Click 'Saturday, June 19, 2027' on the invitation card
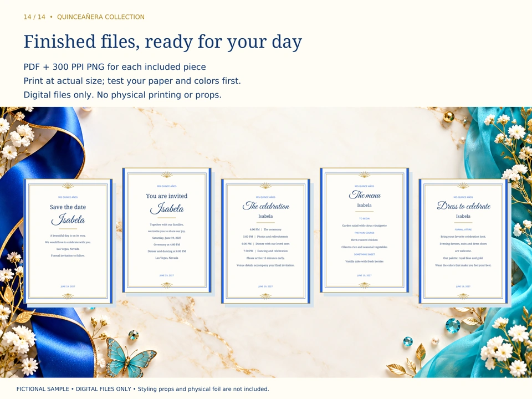 (x=167, y=238)
